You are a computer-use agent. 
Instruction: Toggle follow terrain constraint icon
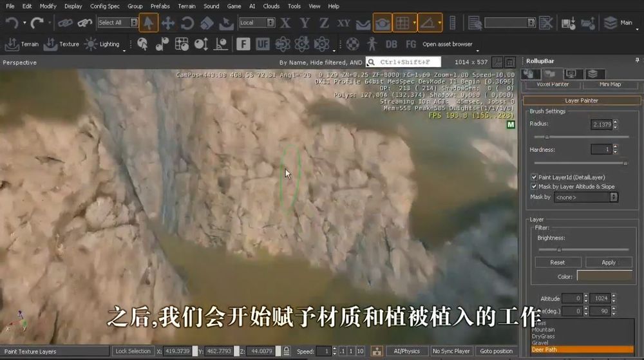tap(363, 24)
